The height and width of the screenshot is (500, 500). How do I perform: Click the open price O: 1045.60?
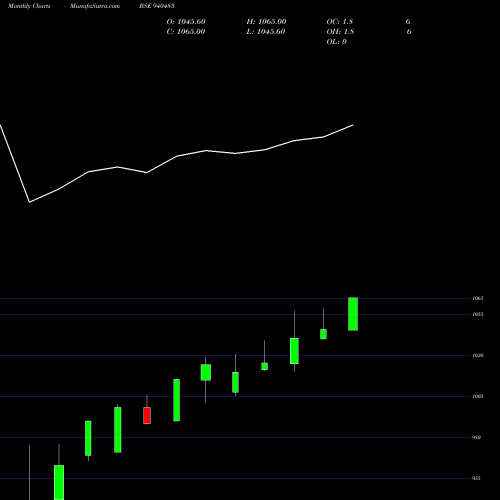pyautogui.click(x=186, y=22)
